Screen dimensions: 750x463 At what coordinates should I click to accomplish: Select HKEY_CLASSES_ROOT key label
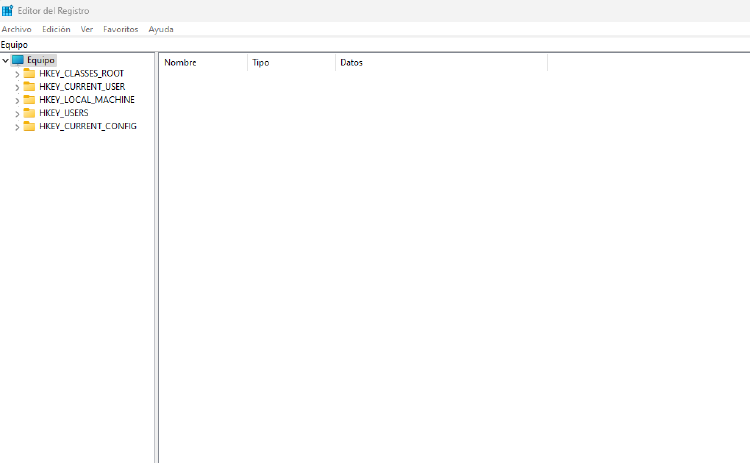pos(81,73)
